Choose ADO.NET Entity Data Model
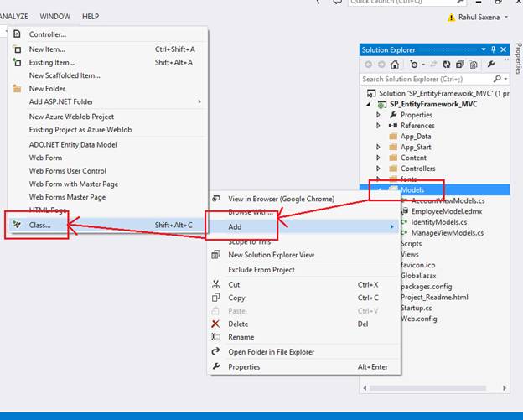The image size is (523, 420). point(73,144)
